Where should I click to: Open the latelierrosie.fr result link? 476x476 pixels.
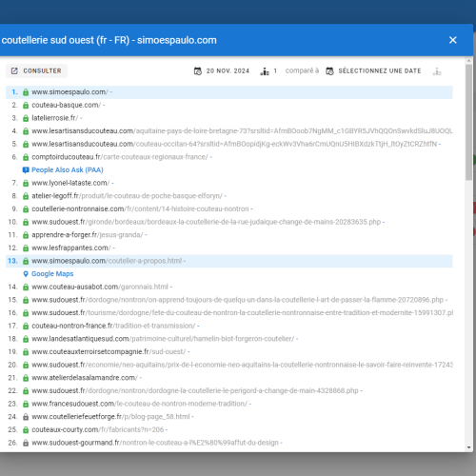pos(54,118)
